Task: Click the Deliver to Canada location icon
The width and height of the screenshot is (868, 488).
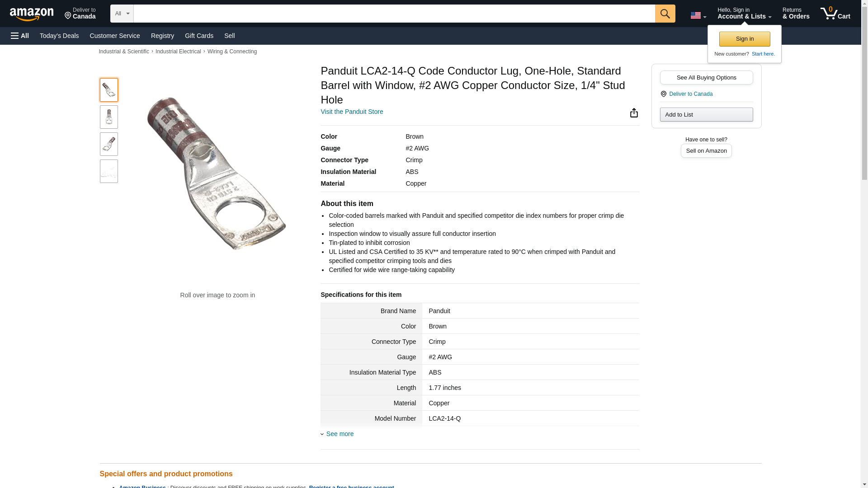Action: [x=664, y=94]
